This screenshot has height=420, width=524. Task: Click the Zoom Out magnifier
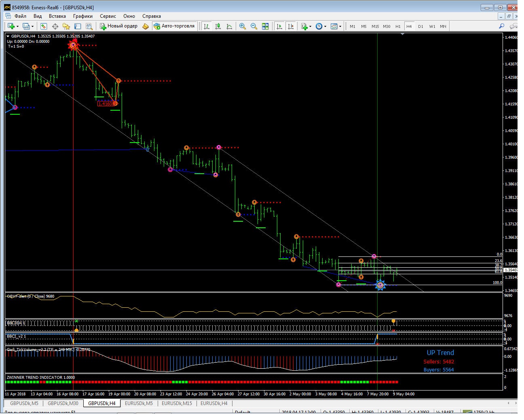click(254, 26)
